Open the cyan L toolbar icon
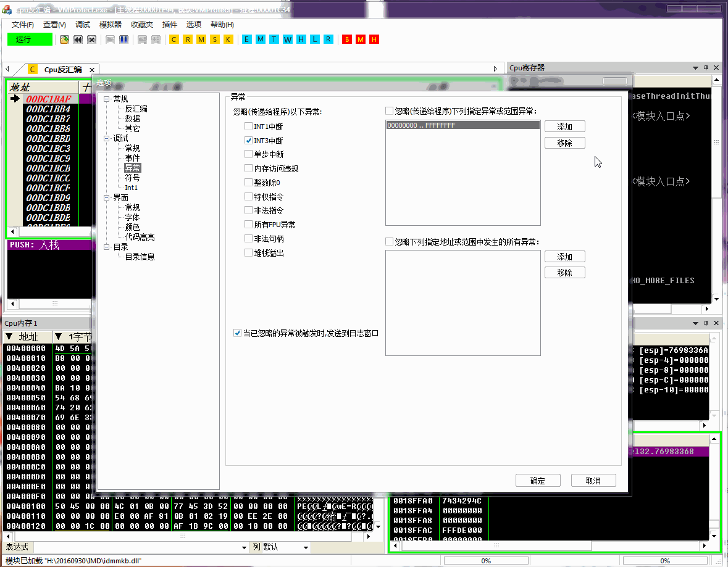The width and height of the screenshot is (728, 567). click(x=315, y=39)
